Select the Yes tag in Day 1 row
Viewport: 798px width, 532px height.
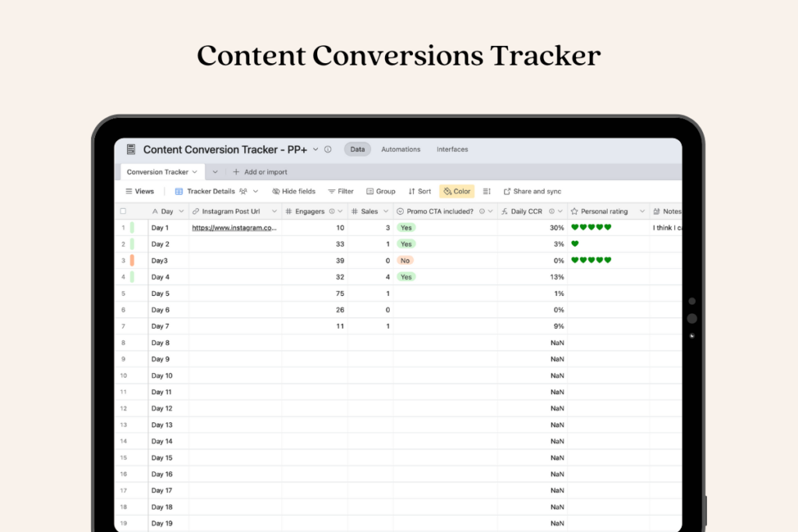pos(405,227)
